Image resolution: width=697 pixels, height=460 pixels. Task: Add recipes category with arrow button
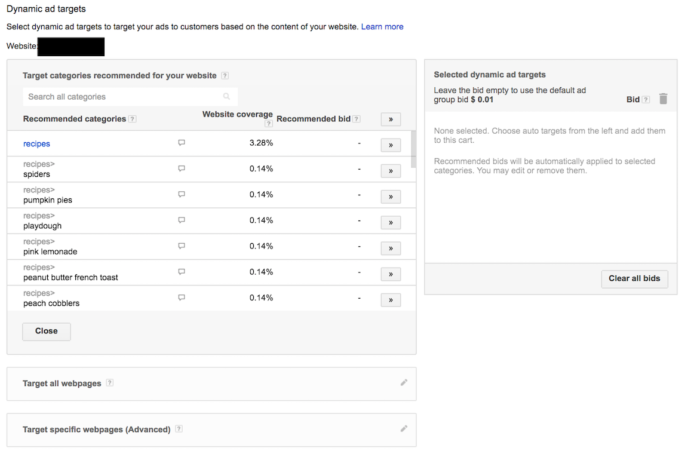[390, 144]
